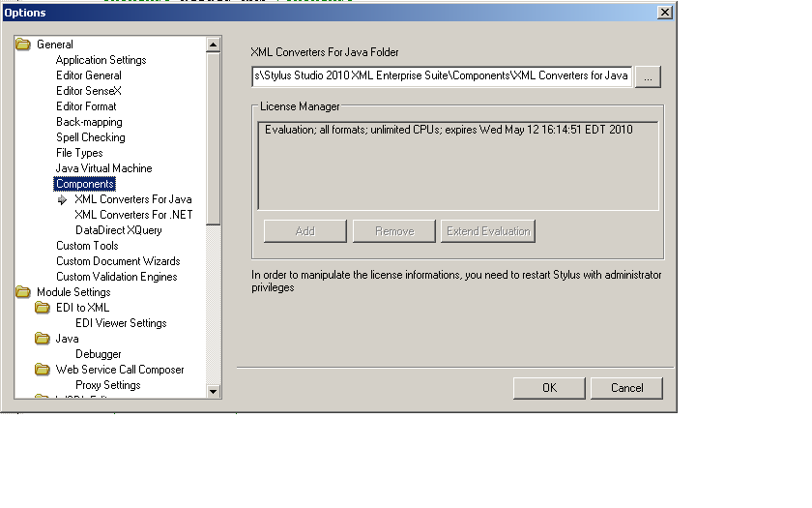The height and width of the screenshot is (508, 812).
Task: Select File Types
Action: pos(79,153)
